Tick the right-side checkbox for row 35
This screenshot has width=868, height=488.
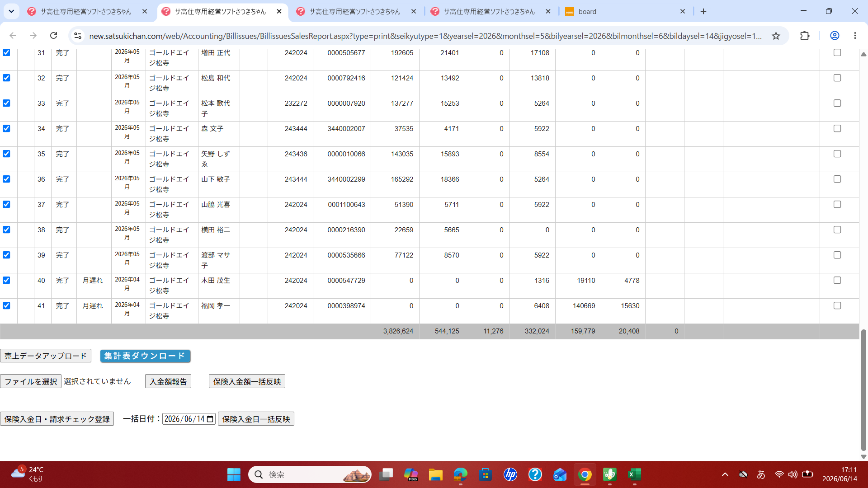click(x=837, y=154)
